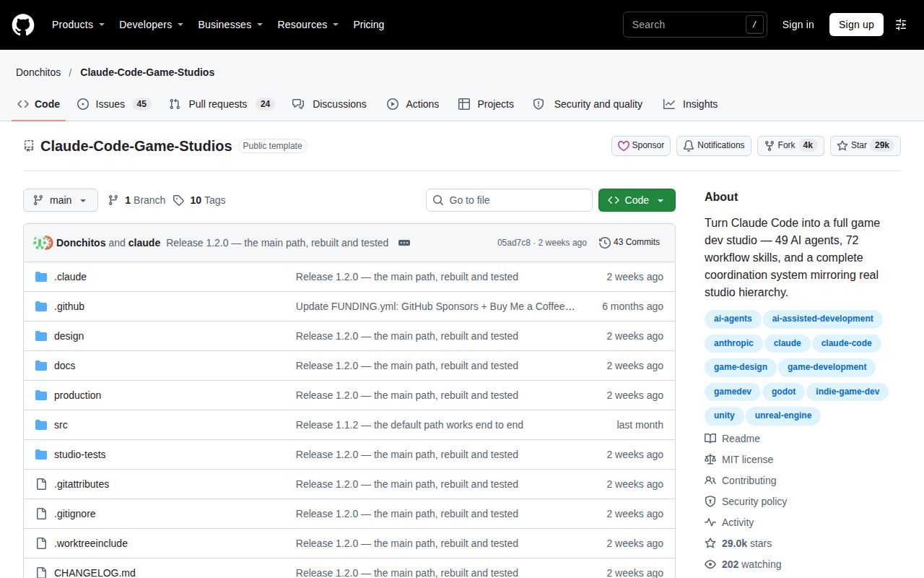This screenshot has height=578, width=924.
Task: Open the .claude folder icon
Action: (x=41, y=277)
